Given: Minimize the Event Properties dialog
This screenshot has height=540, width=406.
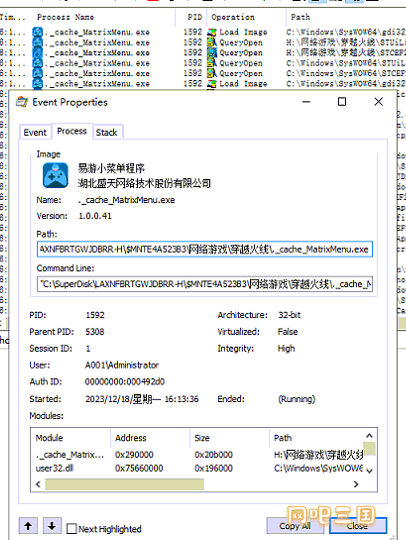Looking at the screenshot, I should pos(306,102).
